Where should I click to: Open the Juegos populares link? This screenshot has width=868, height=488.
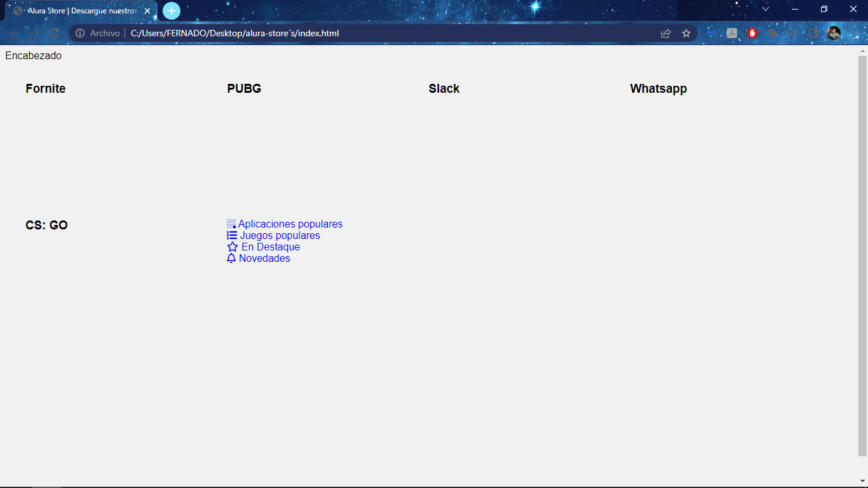[280, 235]
